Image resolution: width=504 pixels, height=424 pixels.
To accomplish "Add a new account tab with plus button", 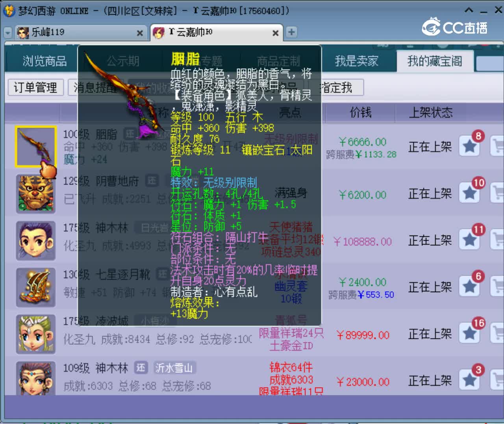I will pos(291,32).
